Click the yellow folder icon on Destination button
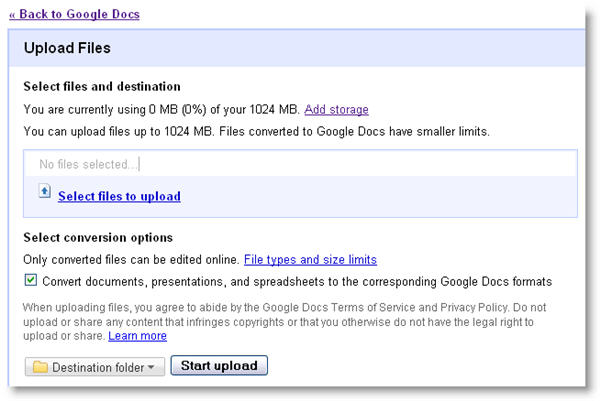 click(40, 366)
